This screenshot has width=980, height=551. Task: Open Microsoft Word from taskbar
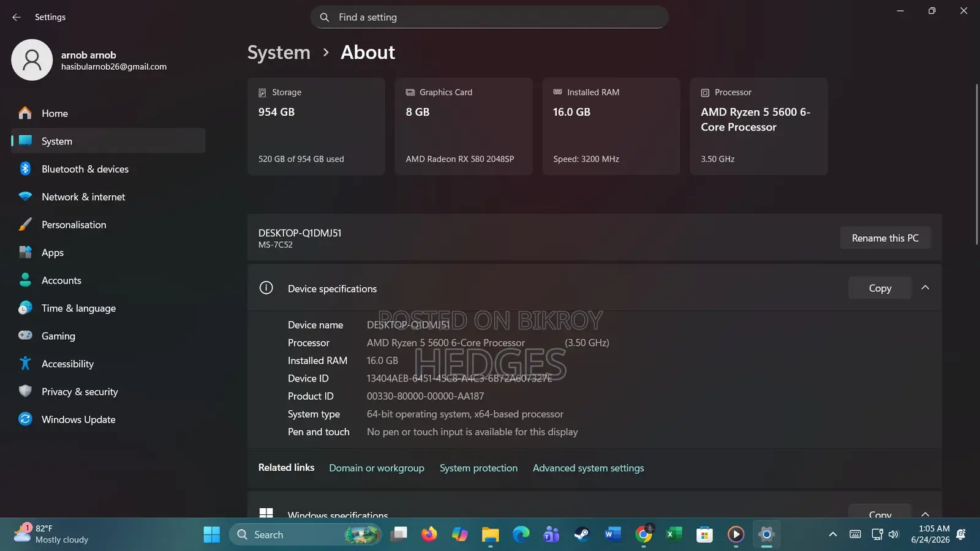point(612,534)
